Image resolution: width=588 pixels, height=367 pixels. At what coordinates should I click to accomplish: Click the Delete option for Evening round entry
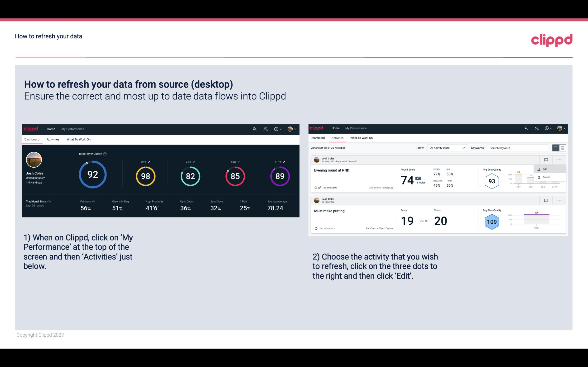point(546,177)
